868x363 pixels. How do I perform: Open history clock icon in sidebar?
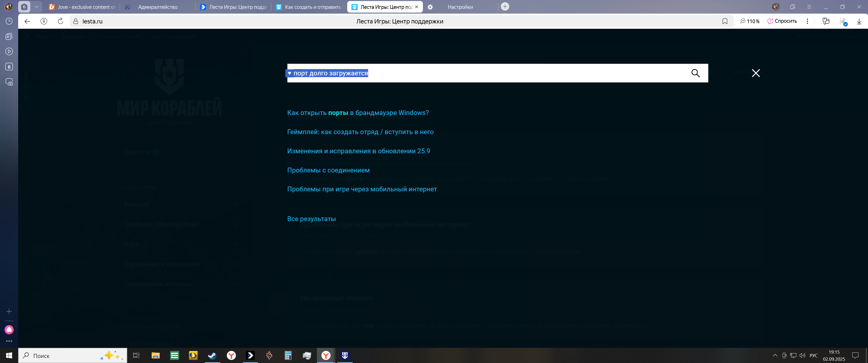point(9,21)
